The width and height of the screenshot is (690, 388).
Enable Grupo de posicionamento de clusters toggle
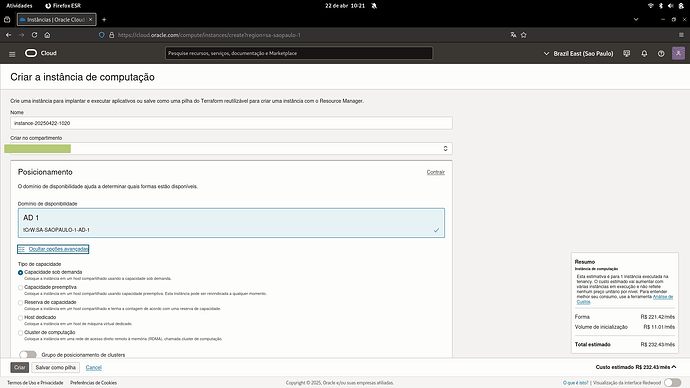pos(28,355)
